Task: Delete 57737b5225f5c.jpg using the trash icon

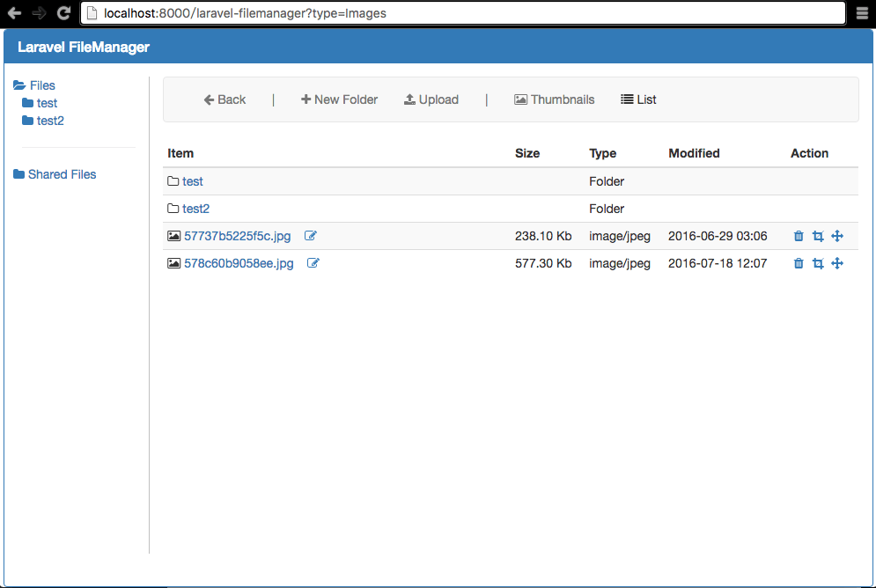Action: coord(798,236)
